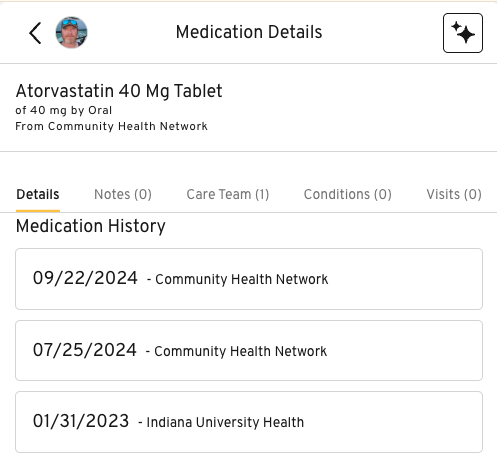Click the Atorvastatin 40 Mg Tablet heading
Viewport: 497px width, 461px height.
(119, 91)
